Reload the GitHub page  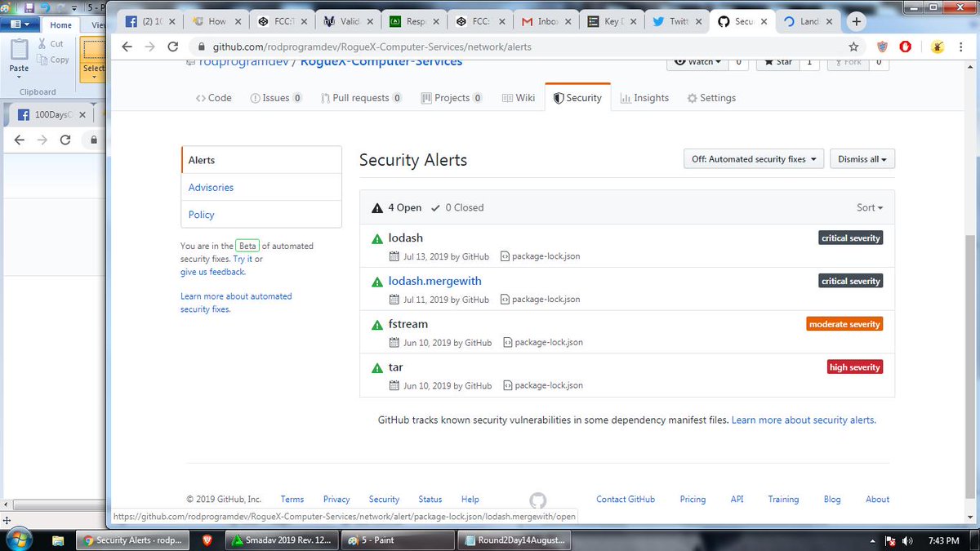point(174,47)
